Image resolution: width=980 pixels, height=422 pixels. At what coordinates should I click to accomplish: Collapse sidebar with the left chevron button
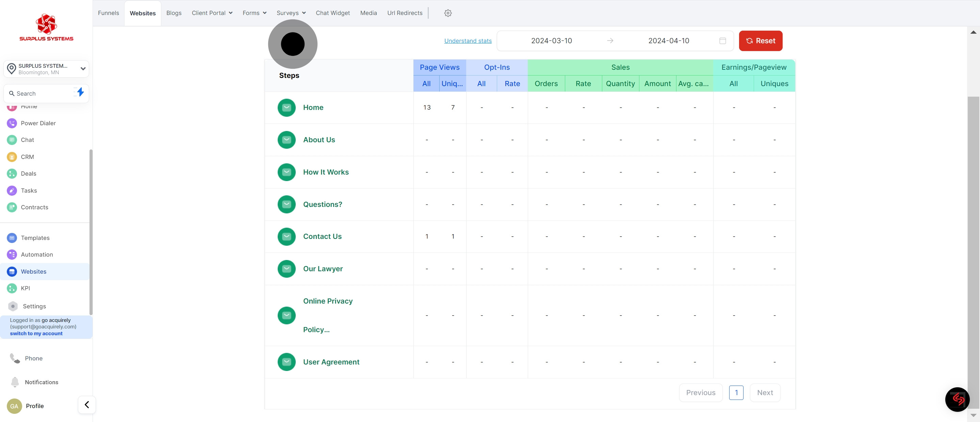point(87,405)
